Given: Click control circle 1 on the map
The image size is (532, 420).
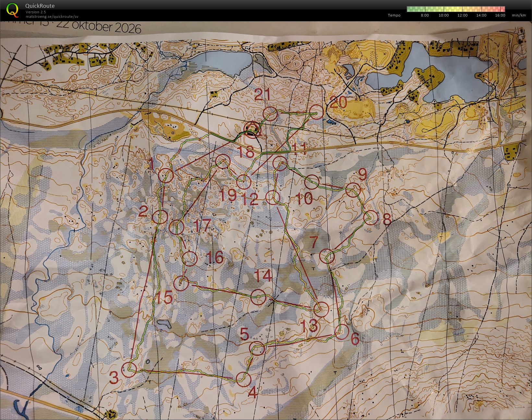Looking at the screenshot, I should (166, 175).
